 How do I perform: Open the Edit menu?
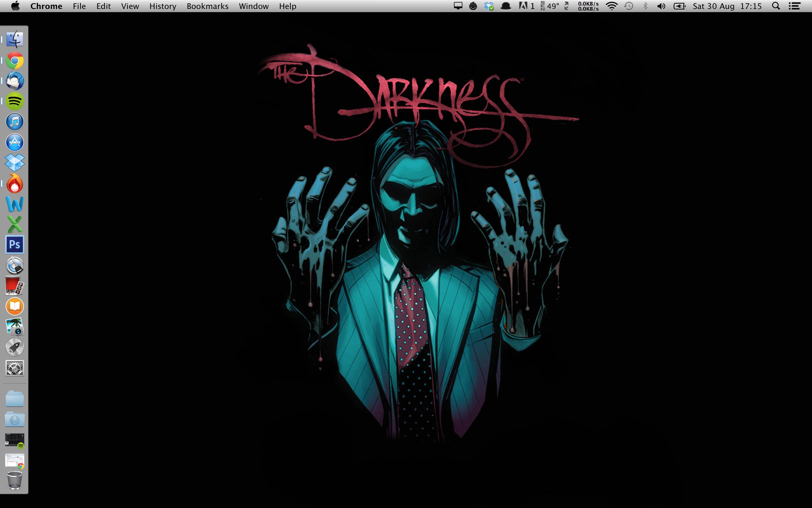coord(103,6)
